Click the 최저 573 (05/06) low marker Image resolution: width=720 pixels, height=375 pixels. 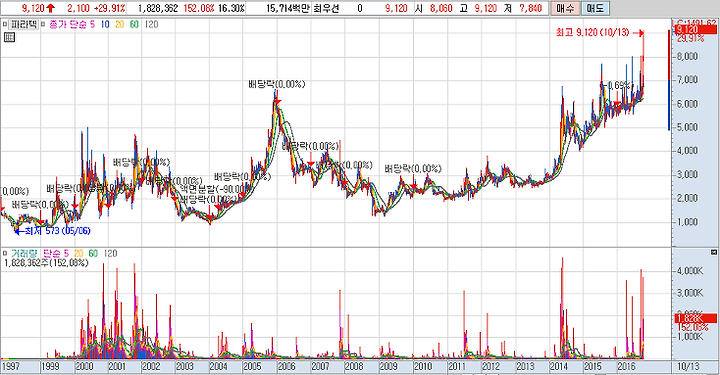coord(53,231)
